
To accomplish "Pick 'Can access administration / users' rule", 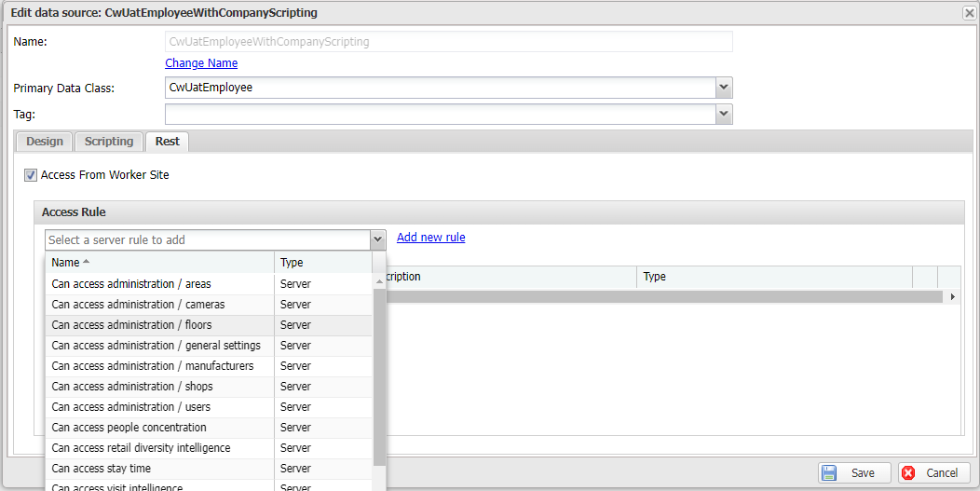I will click(x=131, y=407).
